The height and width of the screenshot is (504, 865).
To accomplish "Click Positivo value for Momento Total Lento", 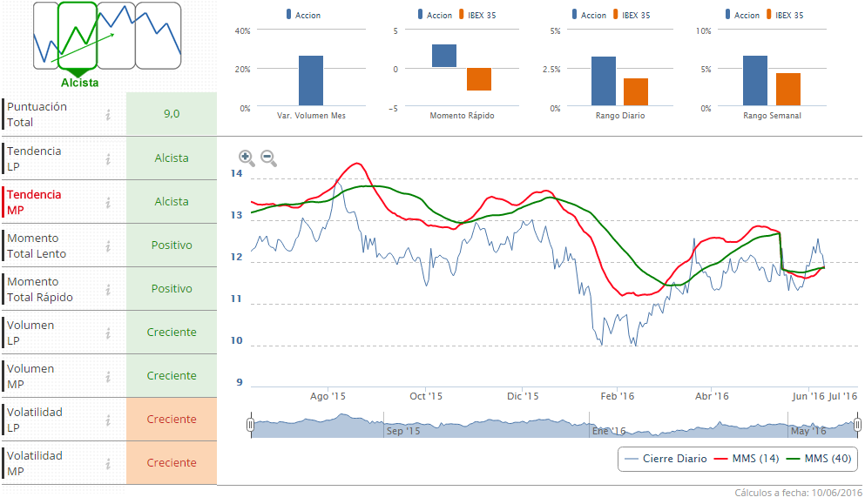I will tap(172, 245).
